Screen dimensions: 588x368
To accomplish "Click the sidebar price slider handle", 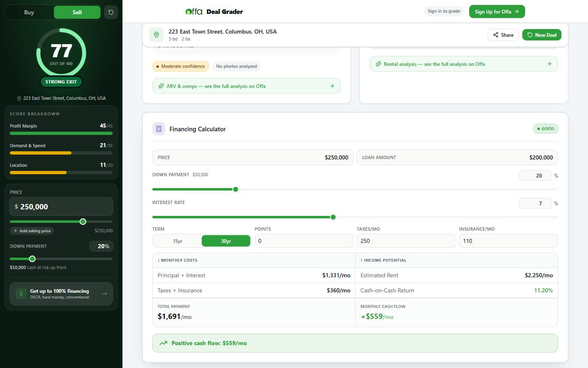I will 83,222.
